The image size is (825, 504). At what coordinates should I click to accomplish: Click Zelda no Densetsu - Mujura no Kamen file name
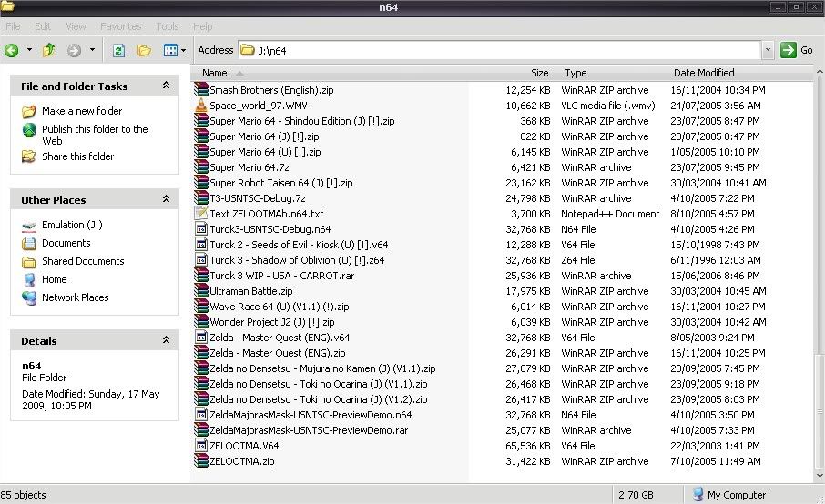coord(322,369)
